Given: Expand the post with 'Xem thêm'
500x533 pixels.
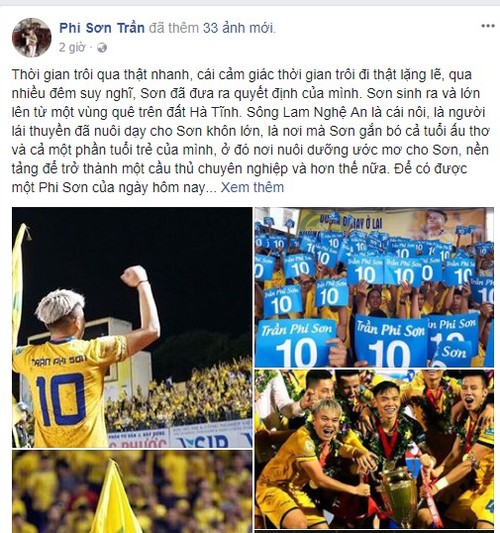Looking at the screenshot, I should click(x=252, y=187).
